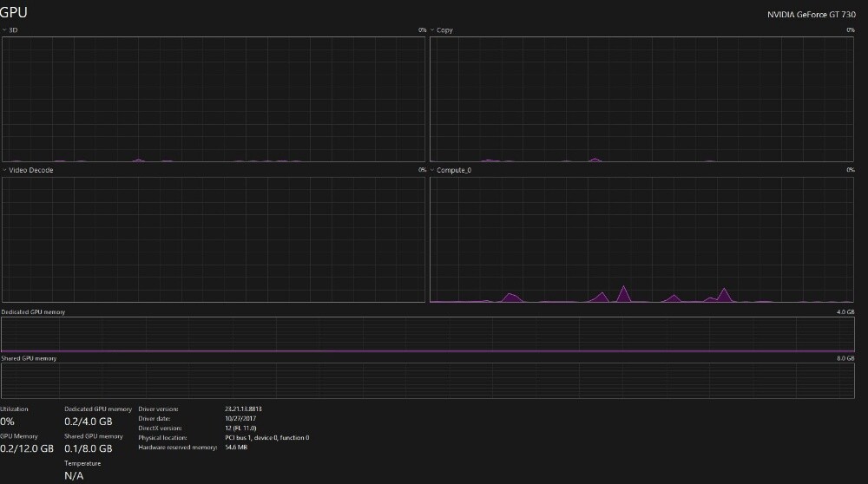Click the Driver version label
This screenshot has width=868, height=484.
point(158,409)
